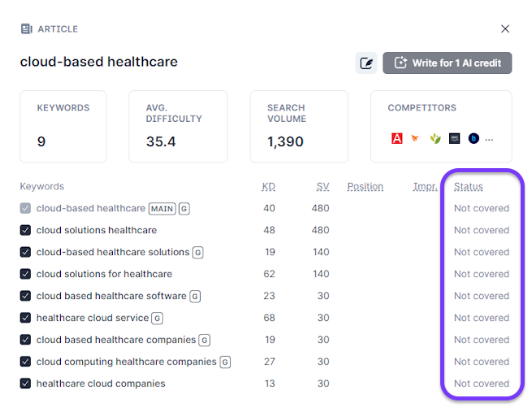Click the Position column header
The height and width of the screenshot is (407, 532).
tap(365, 187)
